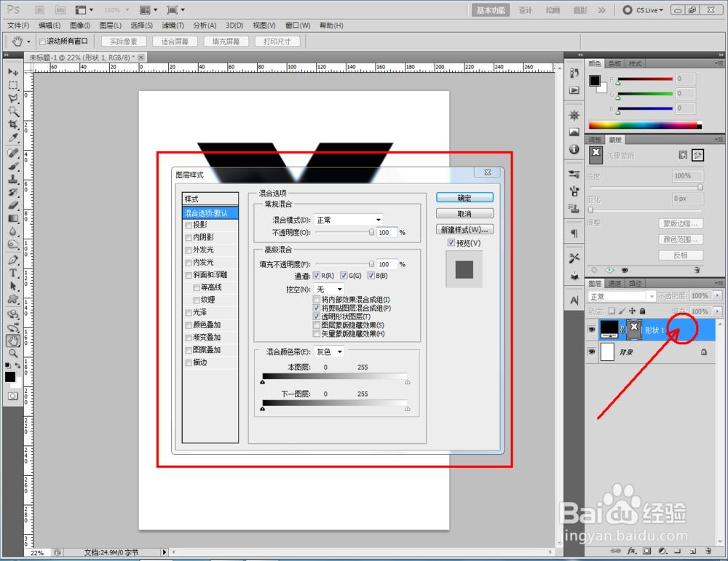Enable the 斜面和浮雕 checkbox
The width and height of the screenshot is (728, 561).
(x=189, y=275)
